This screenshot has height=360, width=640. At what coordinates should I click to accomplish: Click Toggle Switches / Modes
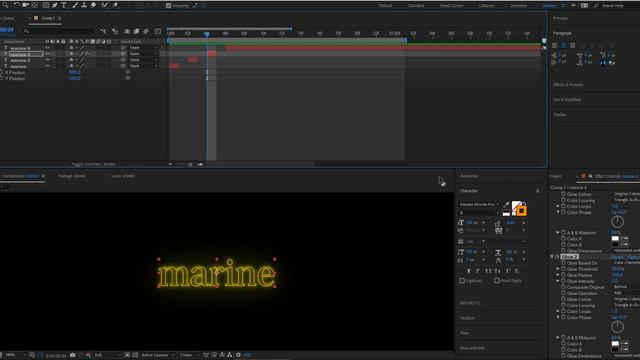(x=93, y=164)
